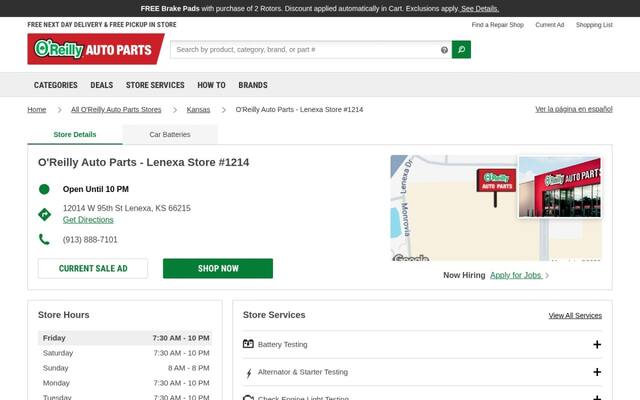Click the green phone icon

[x=44, y=239]
